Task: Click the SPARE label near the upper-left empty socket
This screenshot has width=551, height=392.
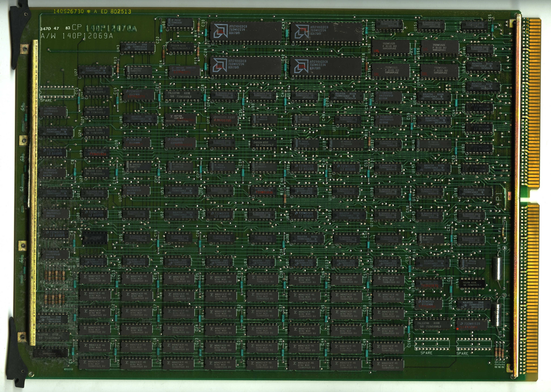Action: coord(46,100)
